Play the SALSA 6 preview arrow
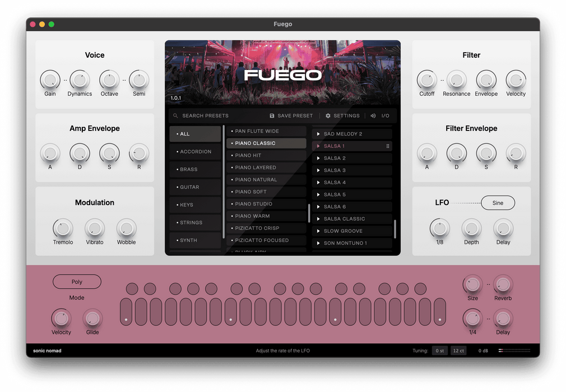This screenshot has width=566, height=392. click(318, 207)
